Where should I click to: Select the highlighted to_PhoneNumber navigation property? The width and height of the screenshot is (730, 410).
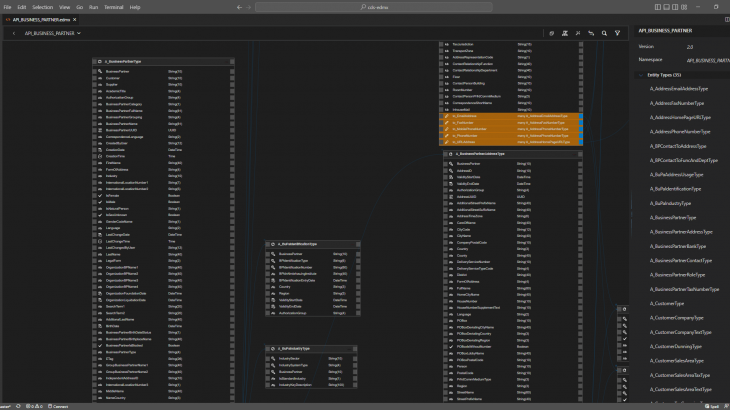click(x=511, y=135)
